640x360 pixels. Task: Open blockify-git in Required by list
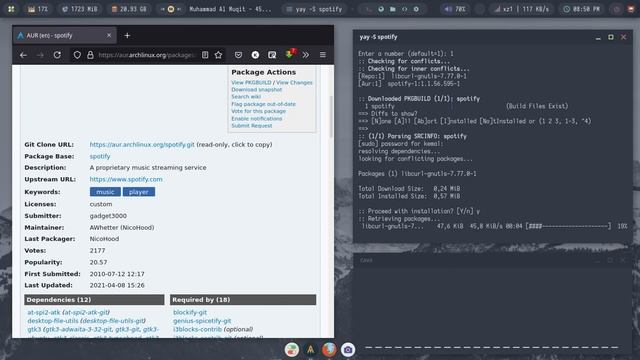[x=190, y=312]
